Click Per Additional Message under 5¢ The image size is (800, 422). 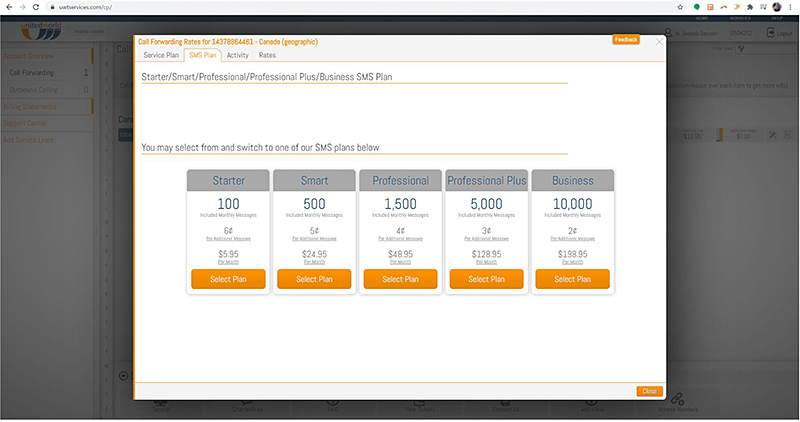click(x=314, y=239)
